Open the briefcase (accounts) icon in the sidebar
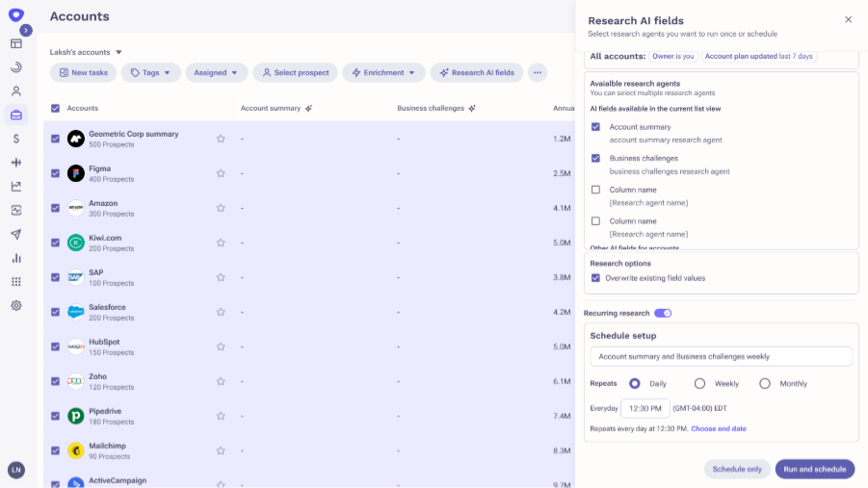This screenshot has width=868, height=488. click(x=16, y=116)
